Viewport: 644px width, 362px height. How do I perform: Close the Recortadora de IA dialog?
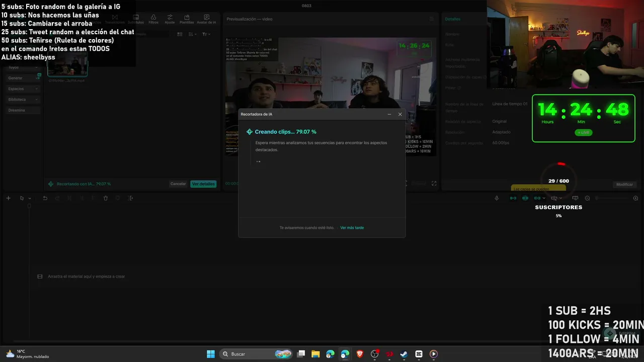click(x=400, y=114)
